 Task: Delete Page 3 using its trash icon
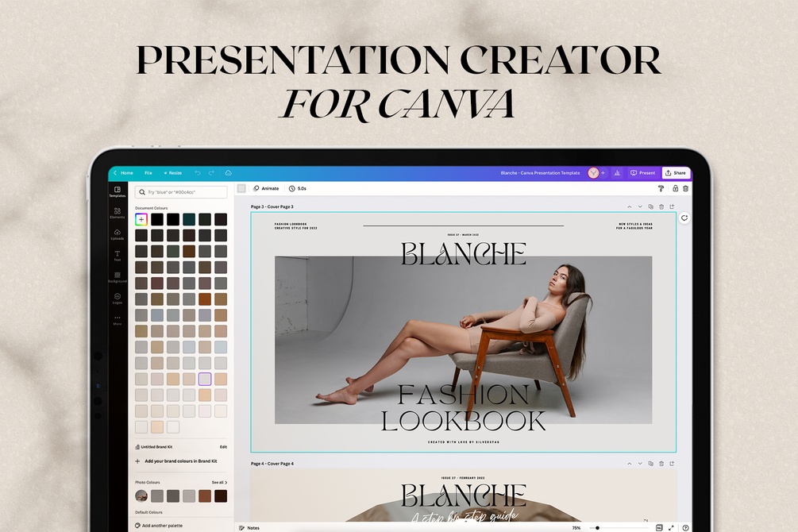click(x=661, y=206)
